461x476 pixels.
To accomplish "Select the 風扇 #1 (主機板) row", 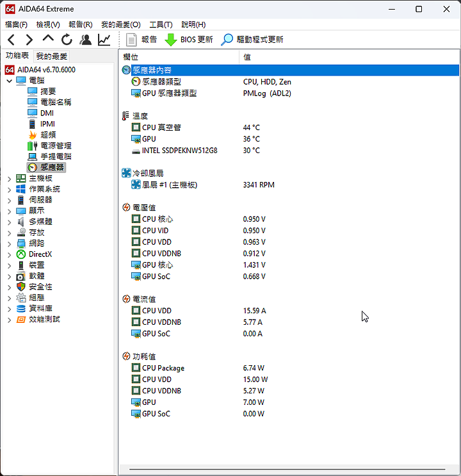I will coord(290,185).
